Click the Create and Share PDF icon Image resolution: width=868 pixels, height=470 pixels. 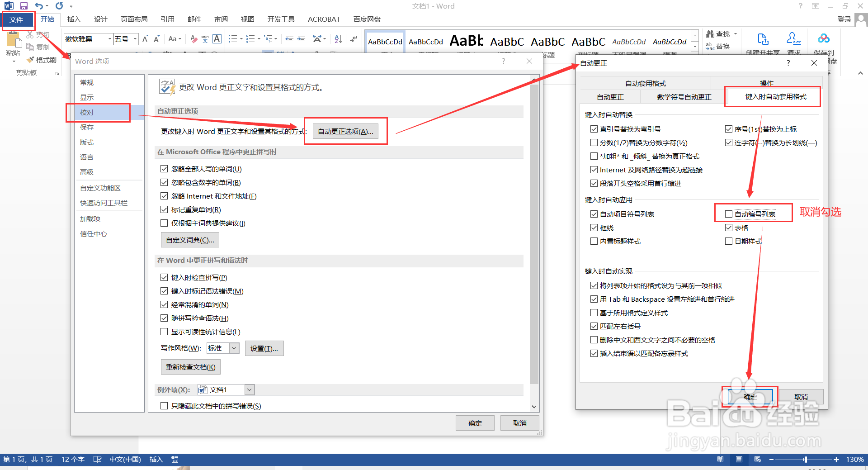(x=763, y=39)
